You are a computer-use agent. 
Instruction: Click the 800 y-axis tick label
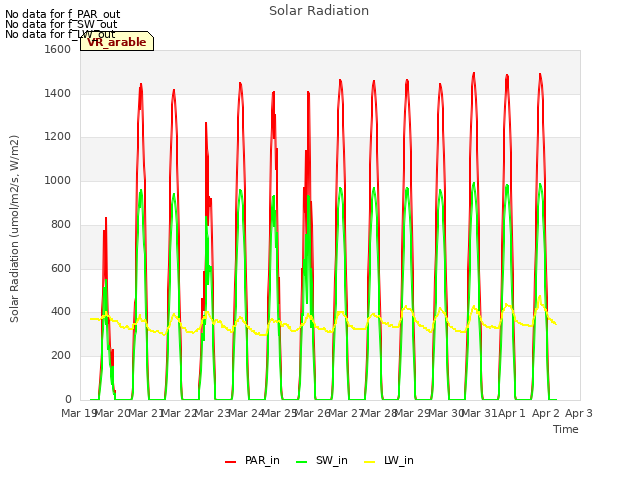click(x=61, y=224)
